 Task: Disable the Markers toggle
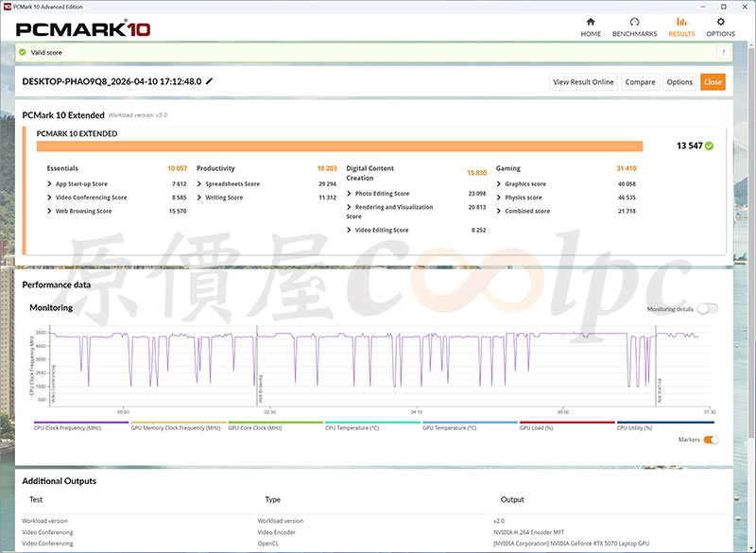pyautogui.click(x=711, y=440)
